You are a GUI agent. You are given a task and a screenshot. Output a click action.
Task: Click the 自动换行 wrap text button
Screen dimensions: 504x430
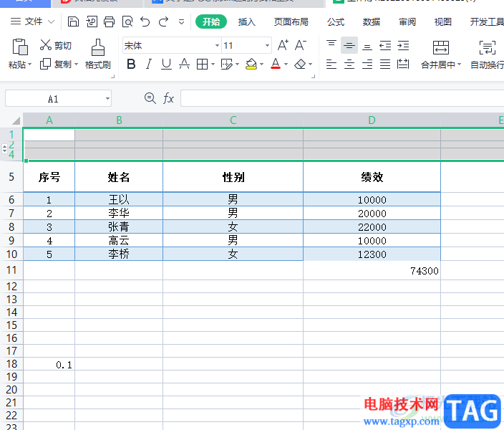click(487, 54)
